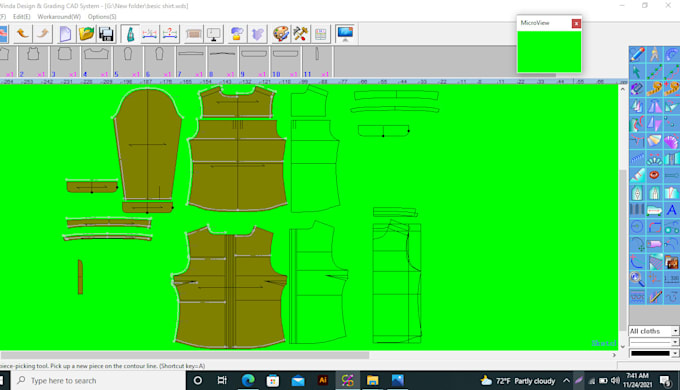Click the measure icon with question mark

tap(170, 34)
